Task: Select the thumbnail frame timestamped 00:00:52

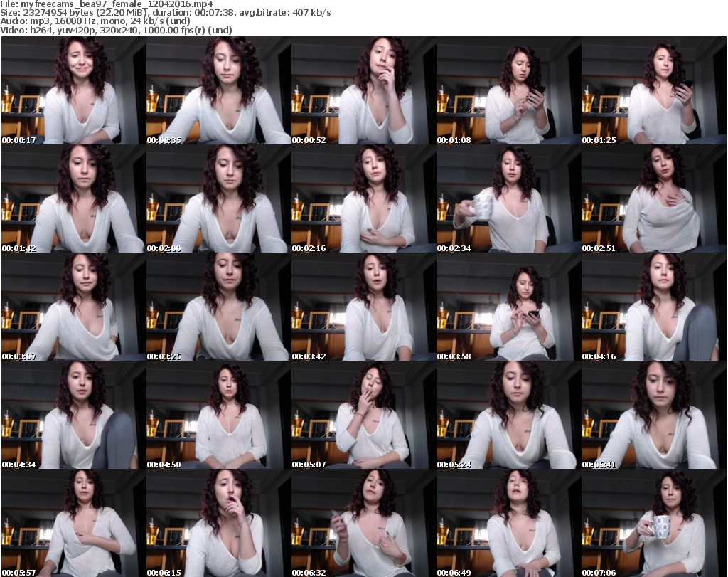Action: point(363,90)
